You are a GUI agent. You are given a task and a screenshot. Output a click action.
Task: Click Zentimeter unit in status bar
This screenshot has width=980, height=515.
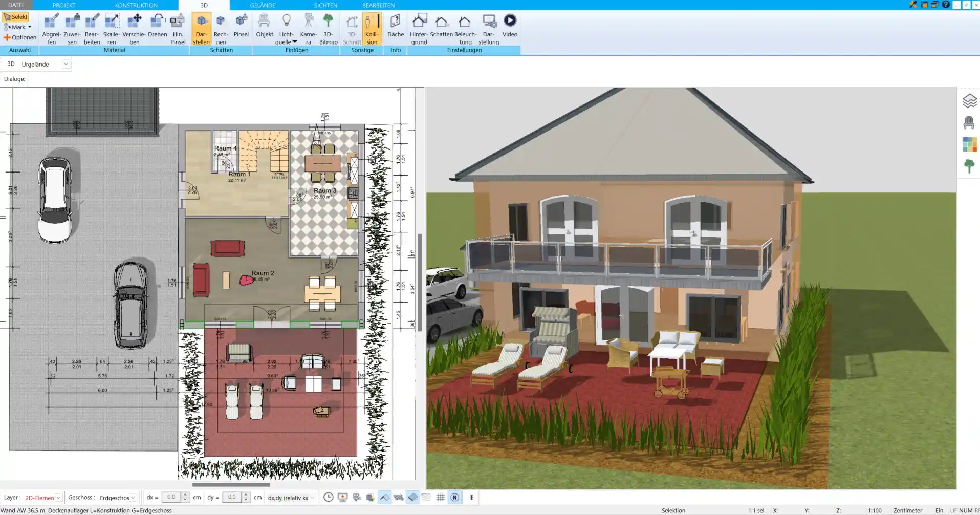tap(907, 510)
